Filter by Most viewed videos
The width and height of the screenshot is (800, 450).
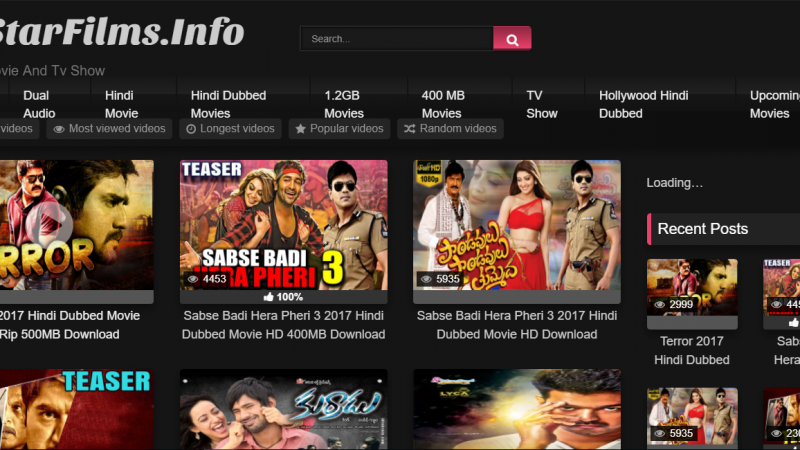pos(109,129)
